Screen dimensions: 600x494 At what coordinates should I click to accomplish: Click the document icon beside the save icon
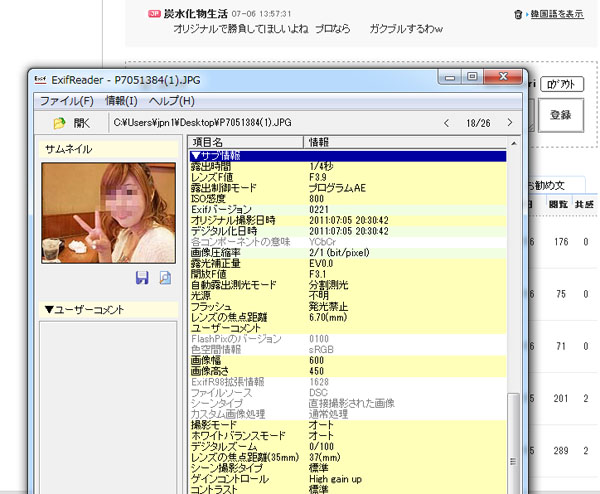coord(165,277)
